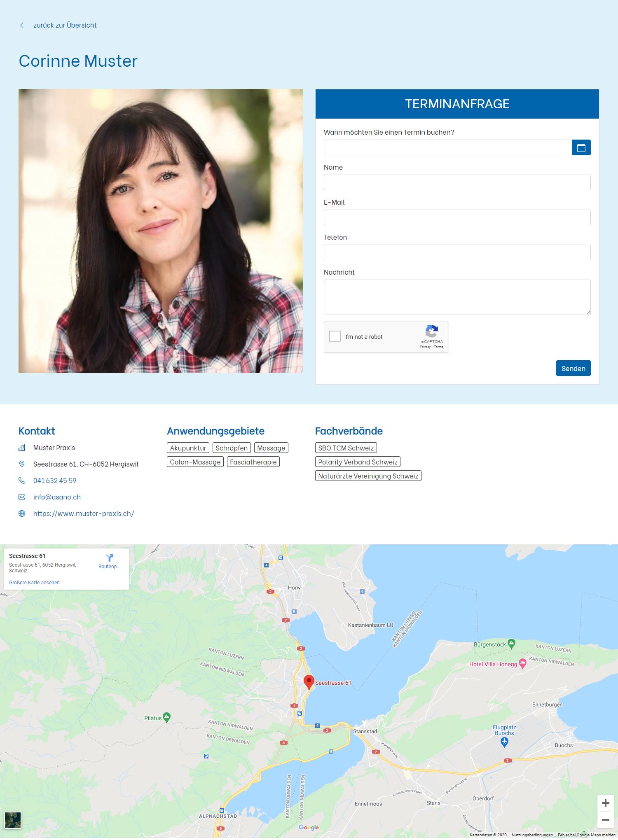Click the globe website icon
618x840 pixels.
point(22,513)
